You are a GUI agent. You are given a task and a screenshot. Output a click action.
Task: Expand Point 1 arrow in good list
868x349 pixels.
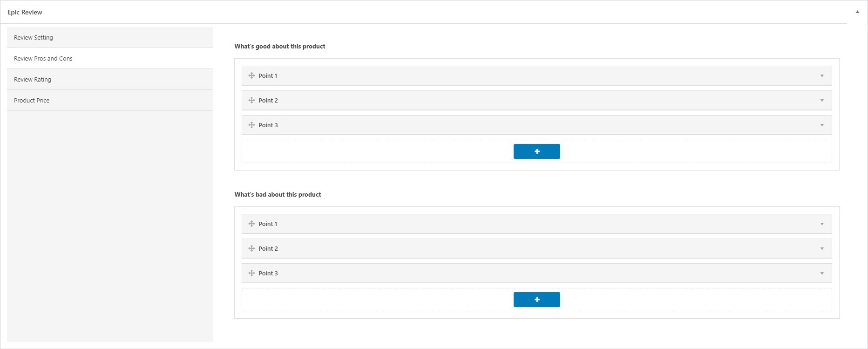click(822, 76)
